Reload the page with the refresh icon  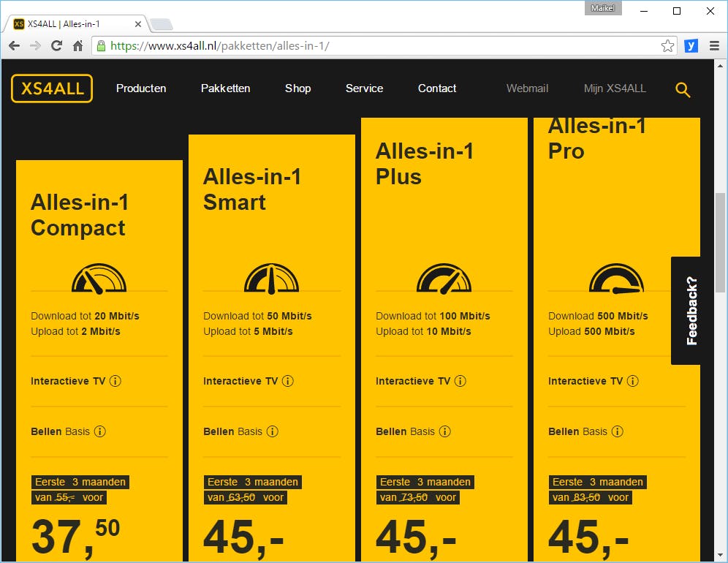[x=56, y=45]
